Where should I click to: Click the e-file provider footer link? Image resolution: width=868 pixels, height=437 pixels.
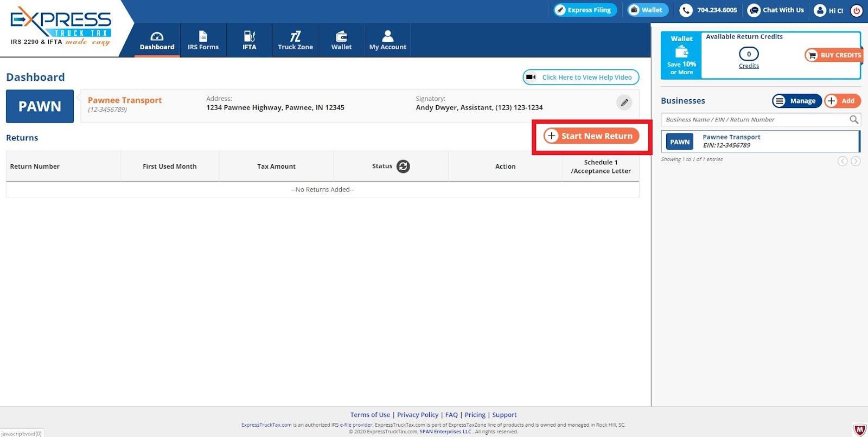356,425
